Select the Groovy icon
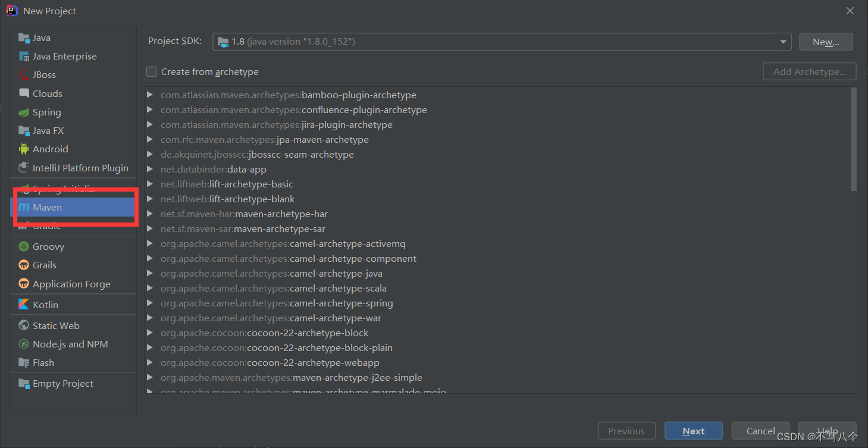This screenshot has width=868, height=448. 24,246
